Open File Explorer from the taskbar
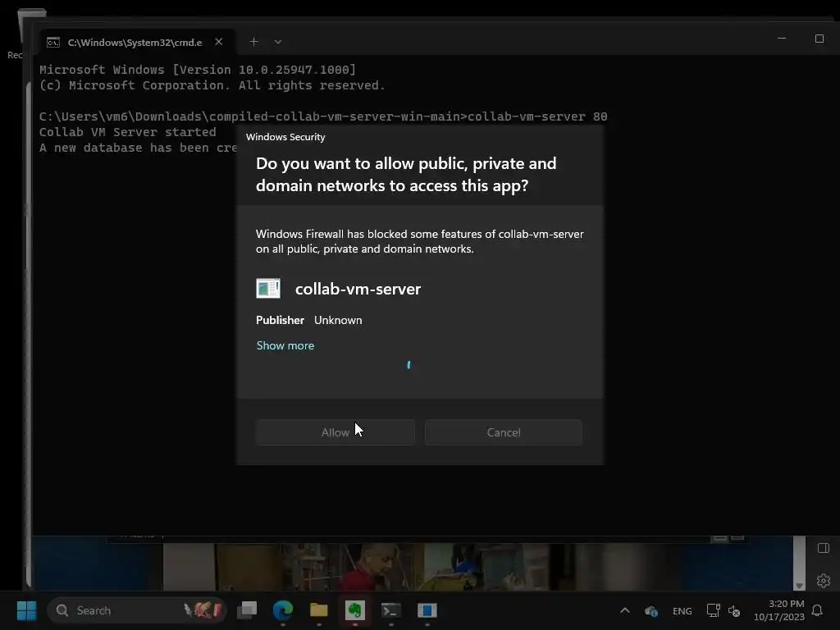Viewport: 840px width, 630px height. point(319,609)
